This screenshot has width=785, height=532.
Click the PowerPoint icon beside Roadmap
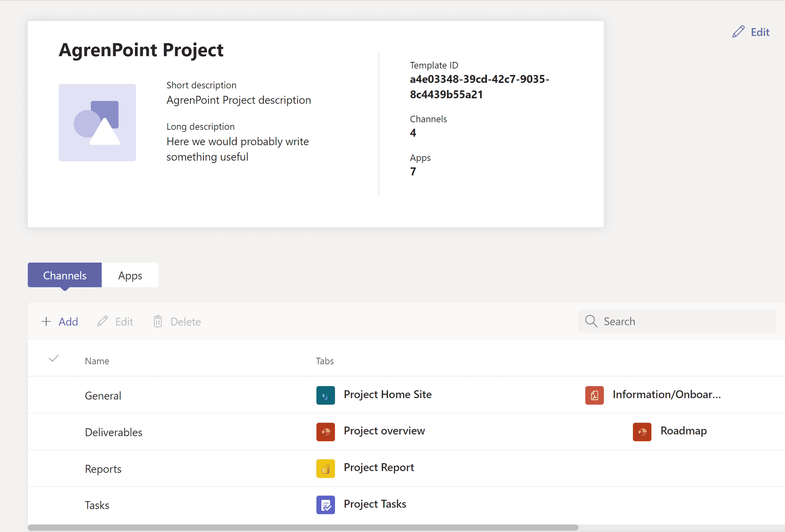click(x=641, y=432)
